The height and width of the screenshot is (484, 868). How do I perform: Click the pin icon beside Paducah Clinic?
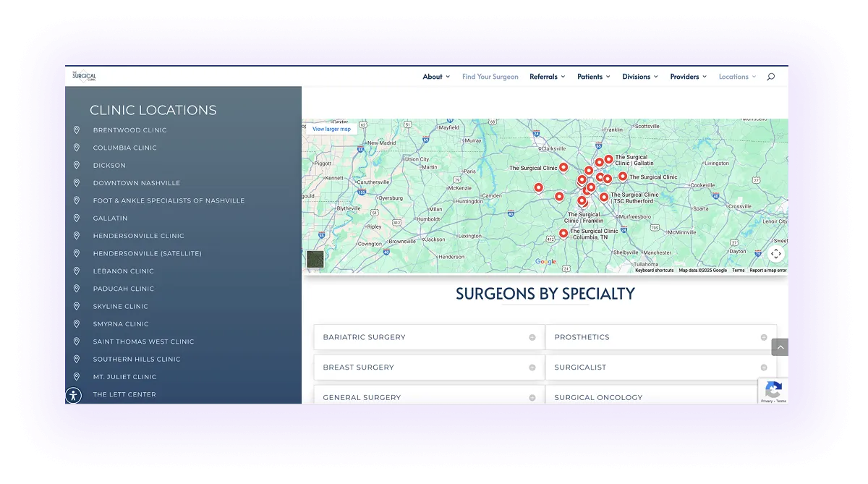click(77, 288)
